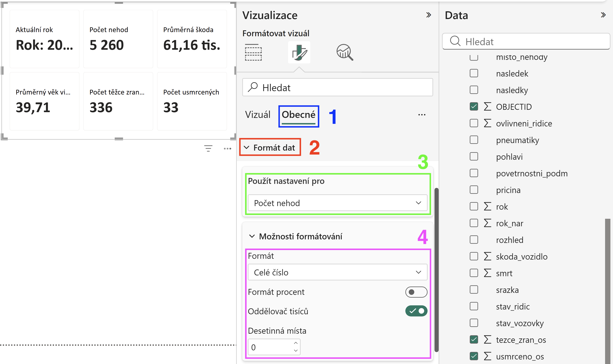The image size is (613, 364).
Task: Toggle Formát procent switch on
Action: coord(416,292)
